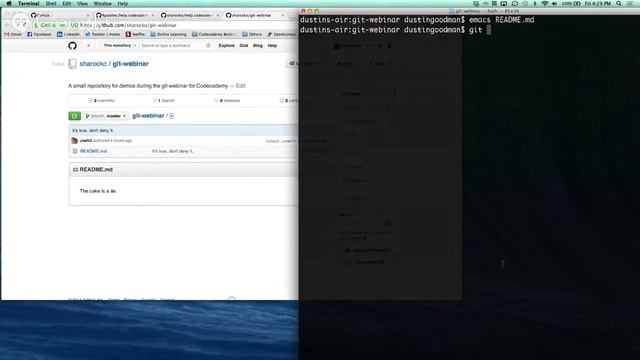The height and width of the screenshot is (360, 640).
Task: Open the Netflix bookmark
Action: [135, 34]
